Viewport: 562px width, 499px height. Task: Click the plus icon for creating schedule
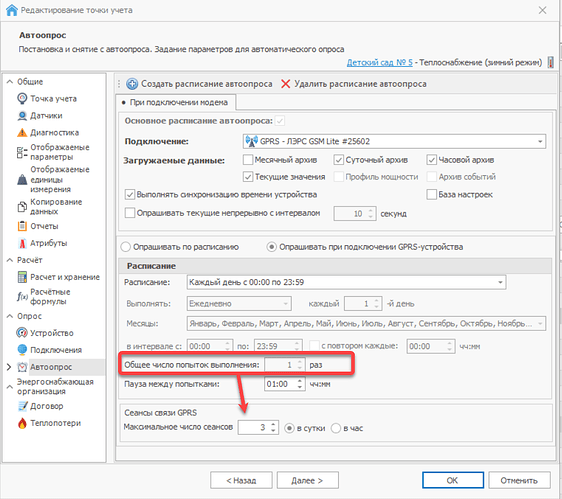(132, 84)
